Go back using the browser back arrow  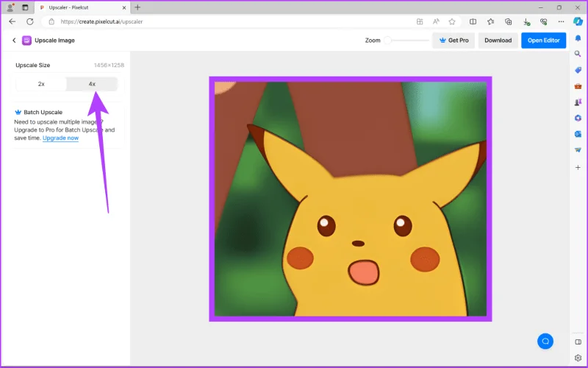pyautogui.click(x=12, y=22)
